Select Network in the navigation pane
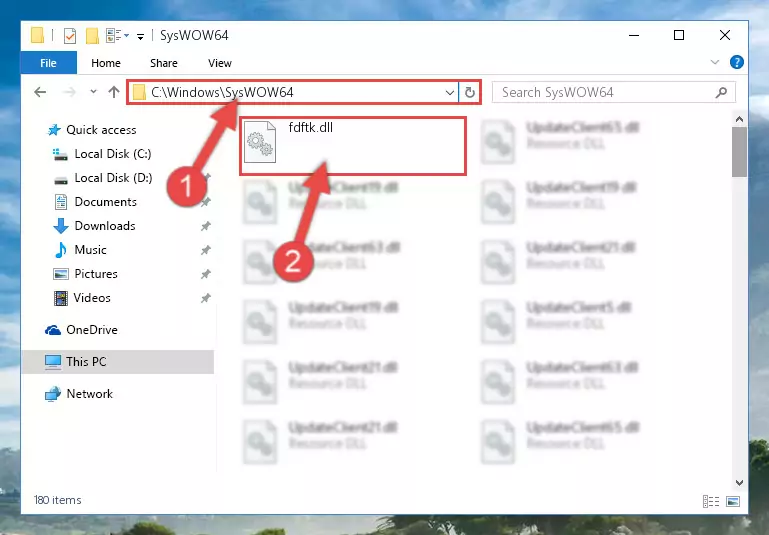Image resolution: width=769 pixels, height=535 pixels. [89, 394]
